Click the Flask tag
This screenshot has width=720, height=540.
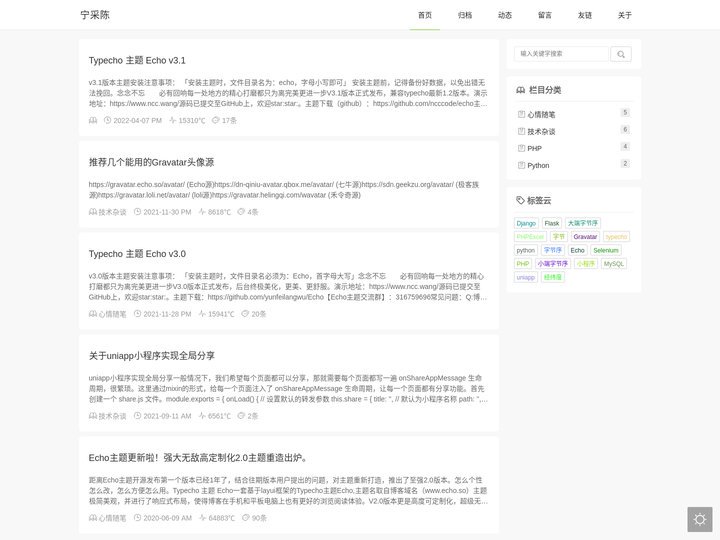click(x=551, y=223)
